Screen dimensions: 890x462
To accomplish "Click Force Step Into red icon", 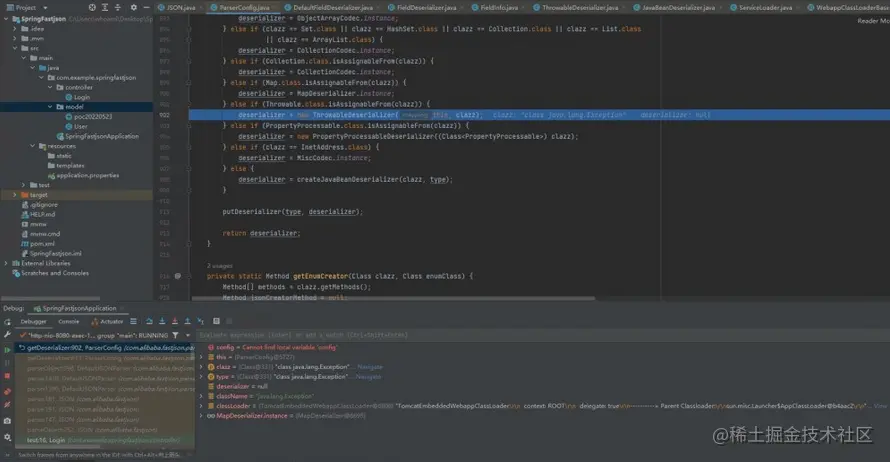I will point(175,321).
